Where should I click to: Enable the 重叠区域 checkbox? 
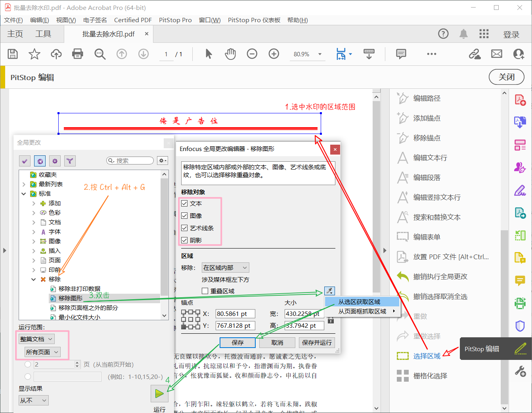click(x=205, y=291)
